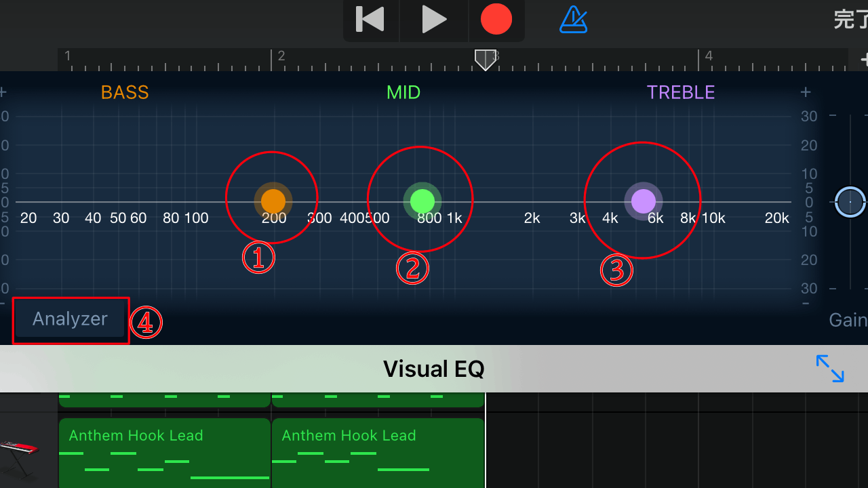
Task: Click the plus icon above the dB scale
Action: pos(805,91)
